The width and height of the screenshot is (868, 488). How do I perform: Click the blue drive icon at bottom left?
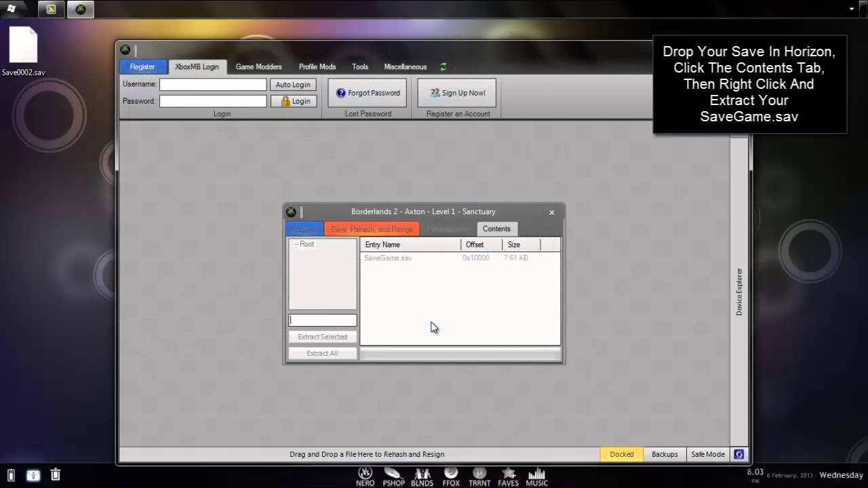(33, 475)
